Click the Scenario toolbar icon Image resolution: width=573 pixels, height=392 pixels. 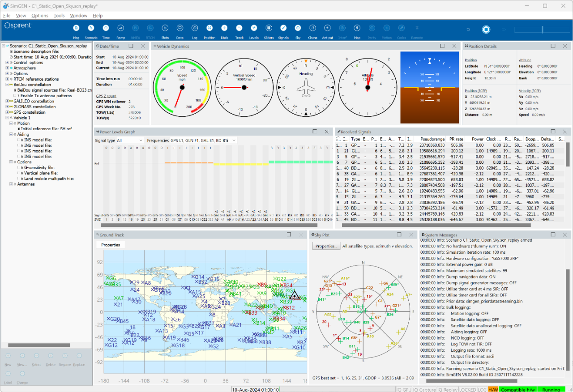click(x=91, y=29)
